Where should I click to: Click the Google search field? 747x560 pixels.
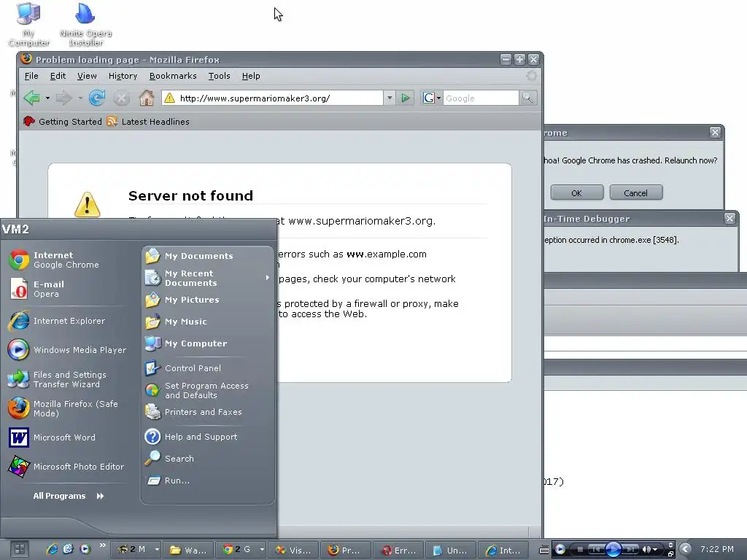point(481,98)
